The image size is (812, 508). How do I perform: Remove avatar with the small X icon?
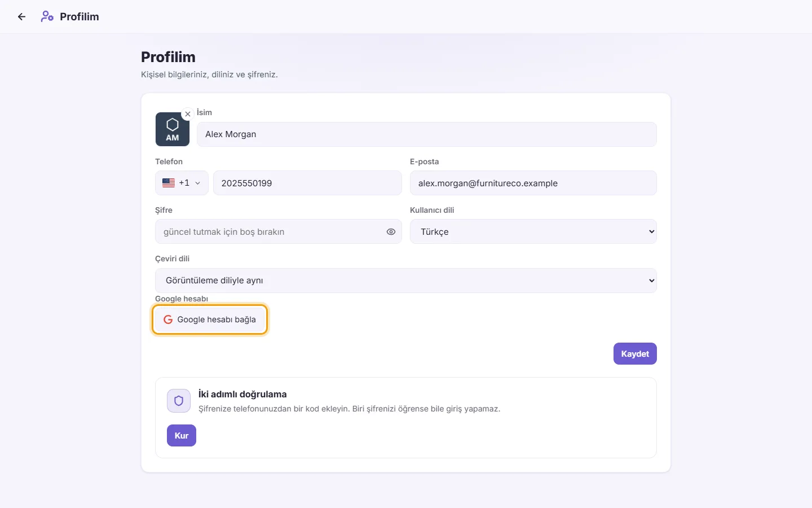pyautogui.click(x=188, y=114)
